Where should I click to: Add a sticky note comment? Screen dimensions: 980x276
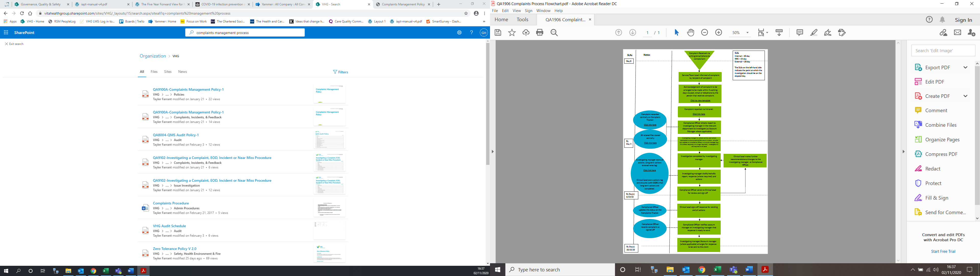(800, 33)
